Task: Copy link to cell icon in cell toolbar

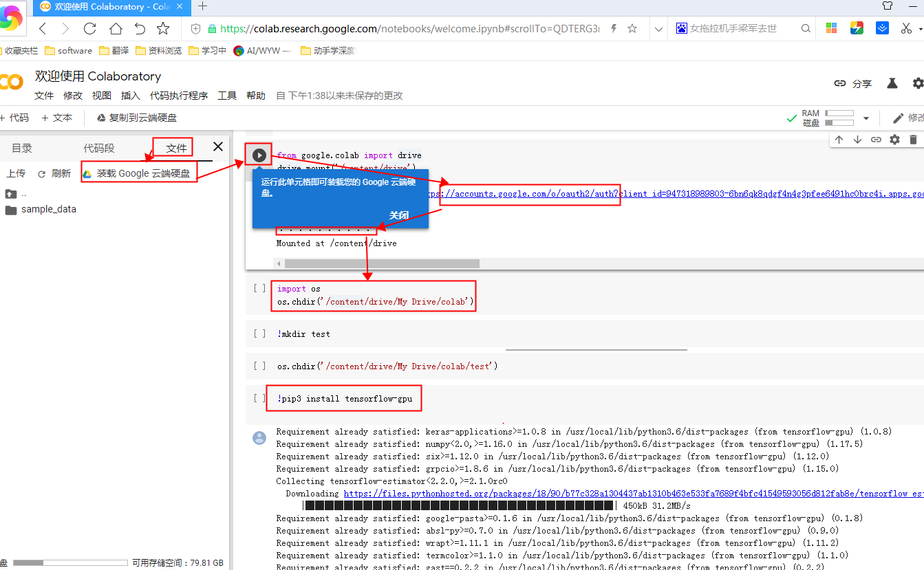Action: pyautogui.click(x=876, y=140)
